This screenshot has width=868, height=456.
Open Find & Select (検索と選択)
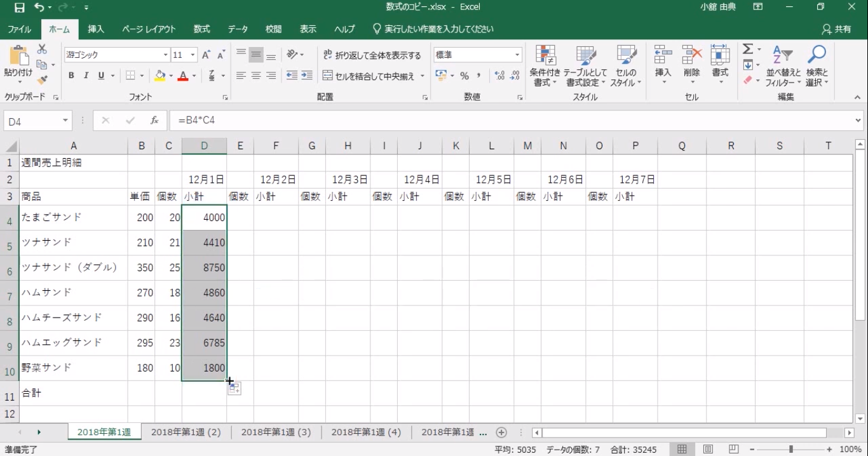(x=817, y=66)
